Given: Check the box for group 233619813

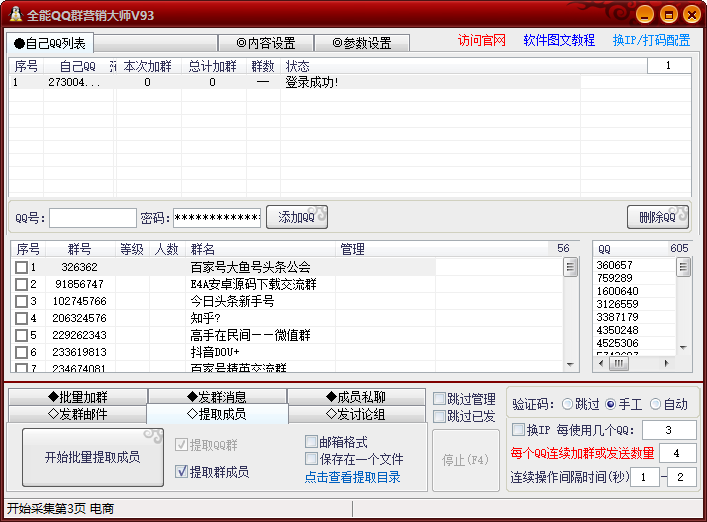Looking at the screenshot, I should point(21,352).
